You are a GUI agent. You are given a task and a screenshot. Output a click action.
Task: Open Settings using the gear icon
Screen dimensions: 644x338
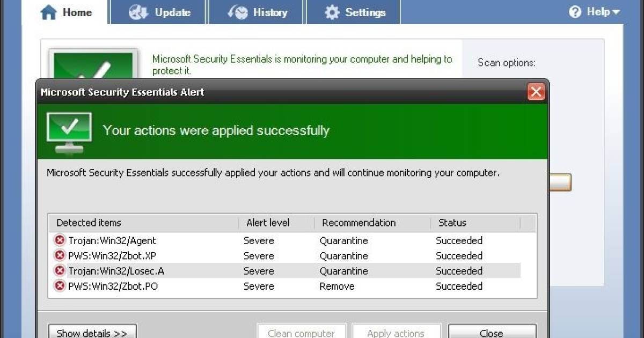click(333, 11)
